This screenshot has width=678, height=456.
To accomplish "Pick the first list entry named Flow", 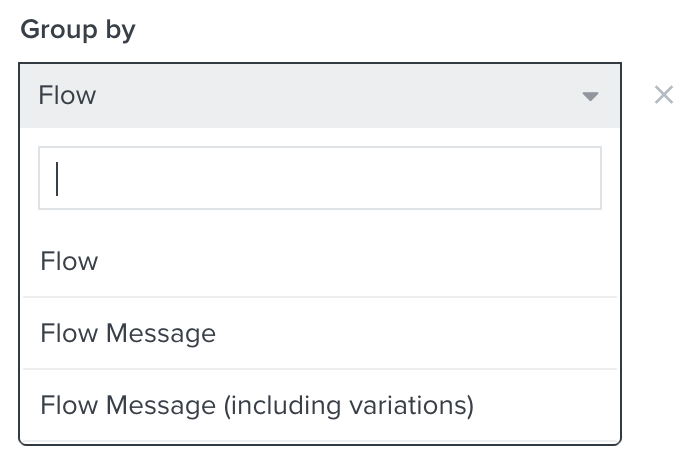I will pyautogui.click(x=70, y=262).
